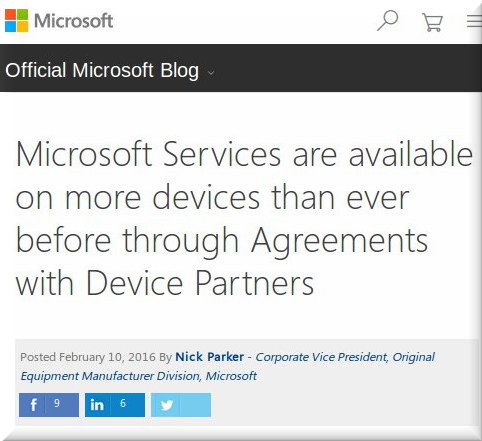Screen dimensions: 482x441
Task: Click the Microsoft wordmark text
Action: [74, 21]
